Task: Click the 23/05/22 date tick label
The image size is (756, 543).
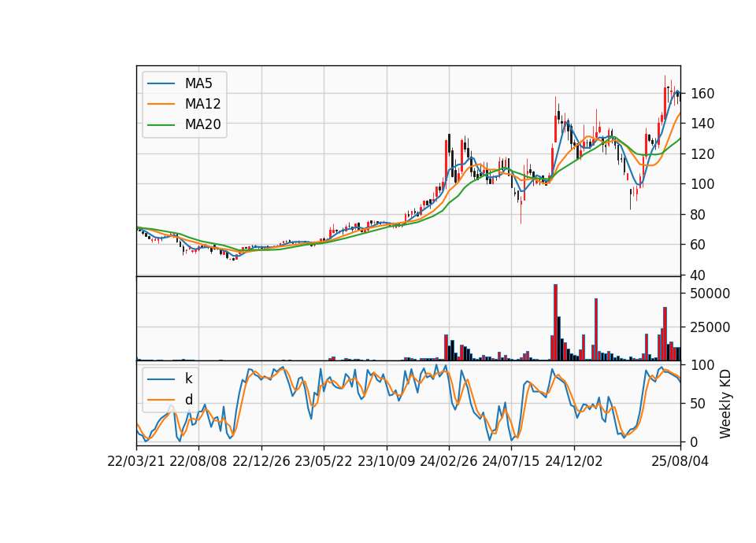Action: (x=324, y=461)
